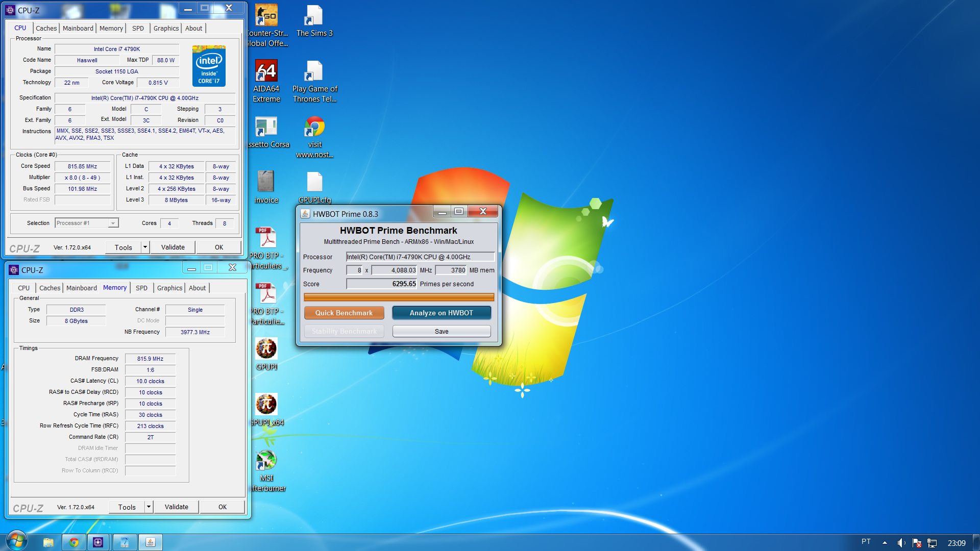Open SPD tab in lower CPU-Z window
The height and width of the screenshot is (551, 980).
tap(141, 288)
